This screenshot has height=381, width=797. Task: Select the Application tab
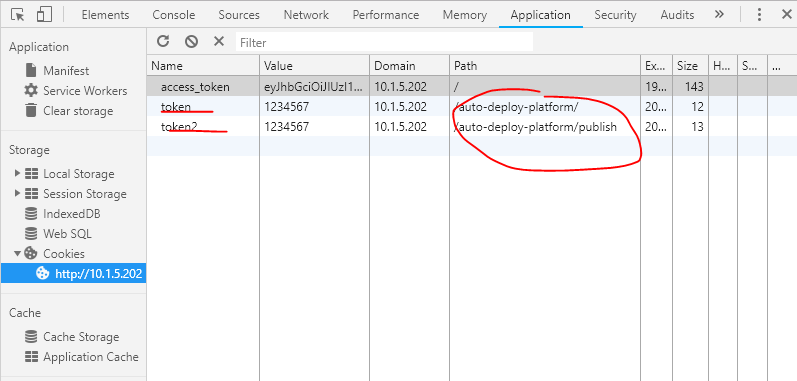click(x=540, y=15)
